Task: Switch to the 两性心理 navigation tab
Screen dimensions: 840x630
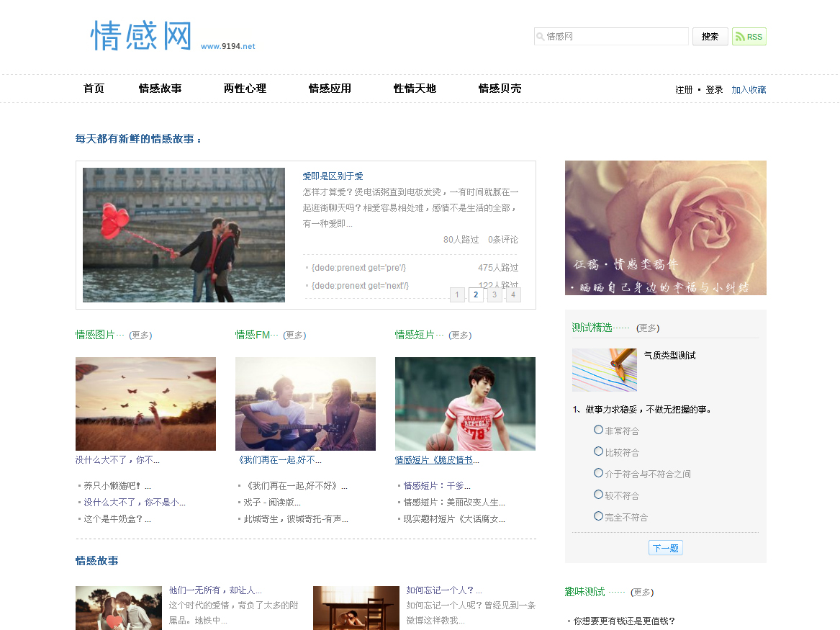Action: pyautogui.click(x=245, y=89)
